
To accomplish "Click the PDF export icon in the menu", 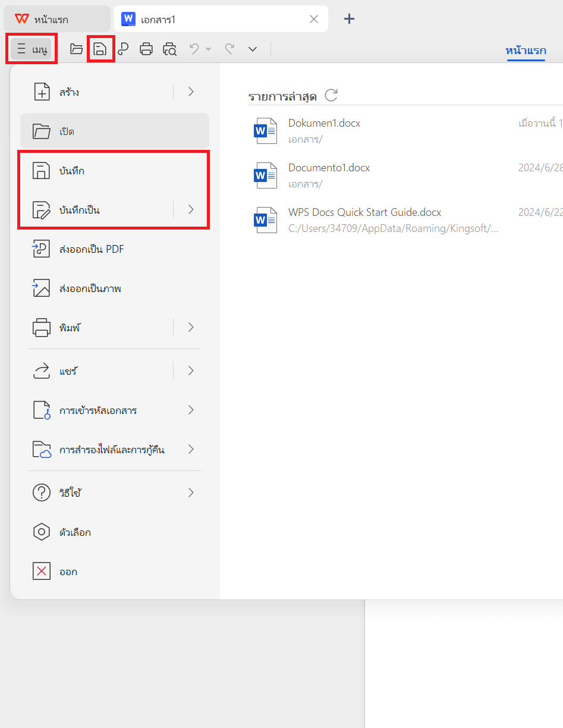I will click(41, 249).
